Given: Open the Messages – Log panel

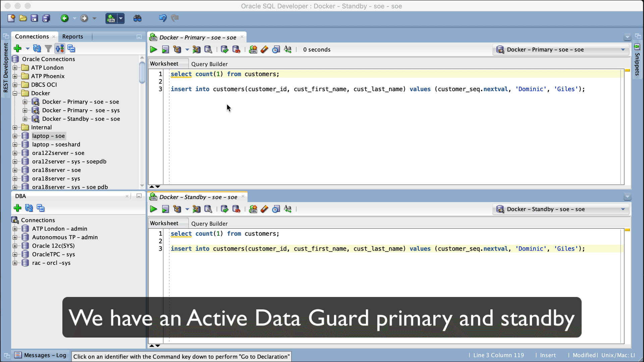Looking at the screenshot, I should coord(40,355).
